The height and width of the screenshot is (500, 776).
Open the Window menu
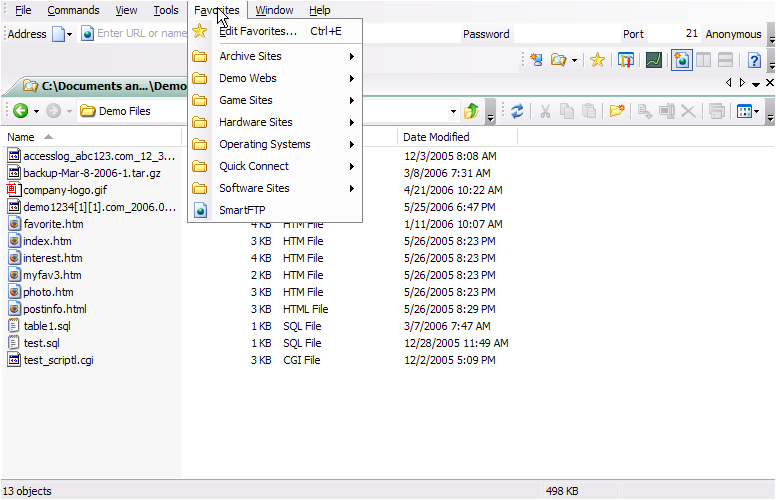tap(274, 10)
